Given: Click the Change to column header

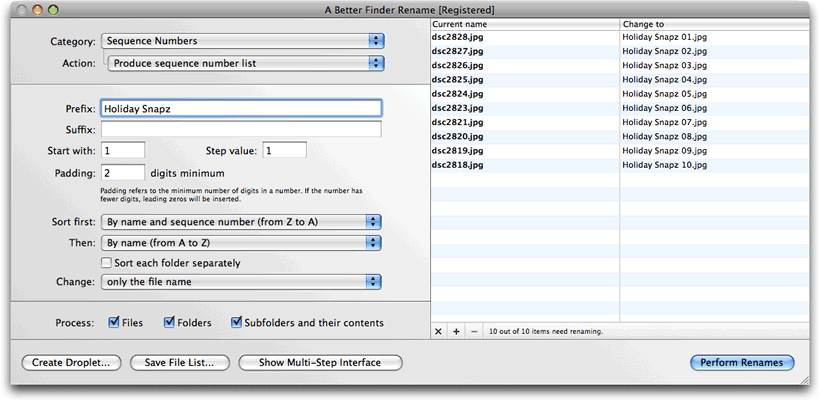Looking at the screenshot, I should pyautogui.click(x=714, y=24).
